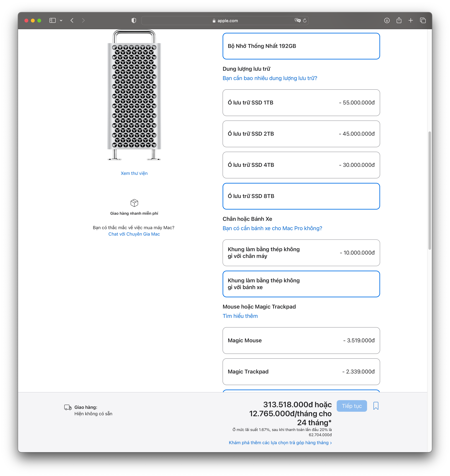Show the tab overview icon
Image resolution: width=450 pixels, height=476 pixels.
[x=423, y=21]
